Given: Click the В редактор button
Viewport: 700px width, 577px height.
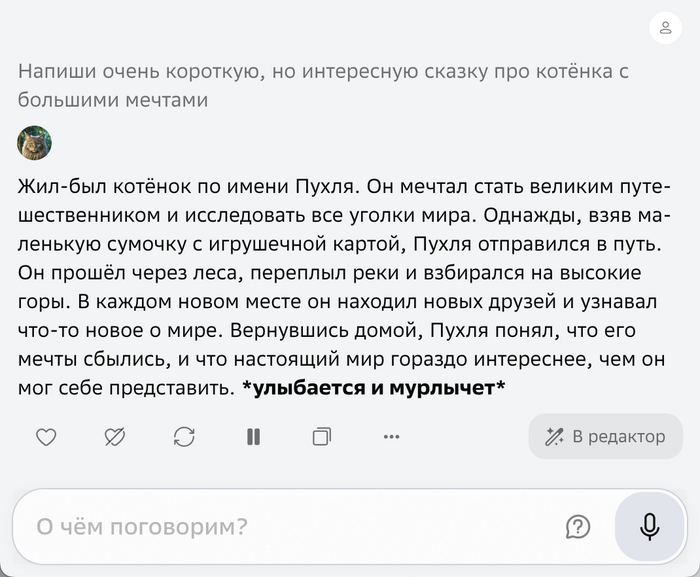Looking at the screenshot, I should (x=605, y=436).
